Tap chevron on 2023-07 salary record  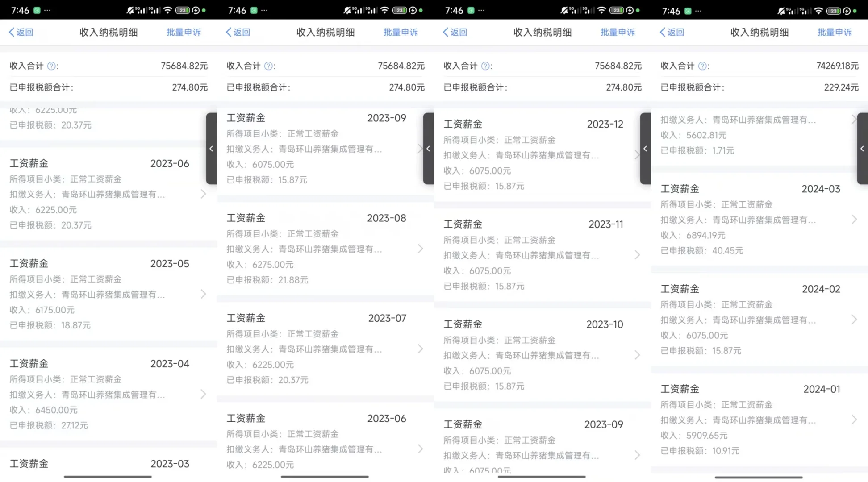pyautogui.click(x=420, y=349)
